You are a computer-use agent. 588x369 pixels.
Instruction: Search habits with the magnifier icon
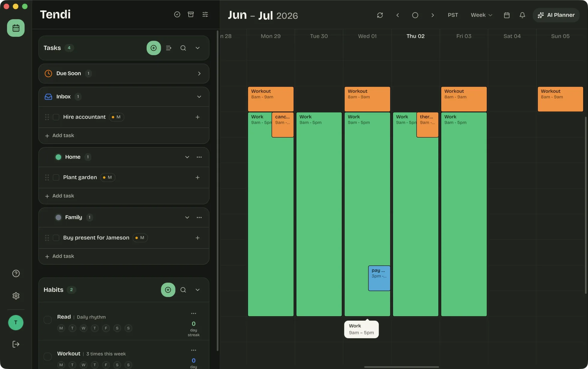pyautogui.click(x=183, y=290)
